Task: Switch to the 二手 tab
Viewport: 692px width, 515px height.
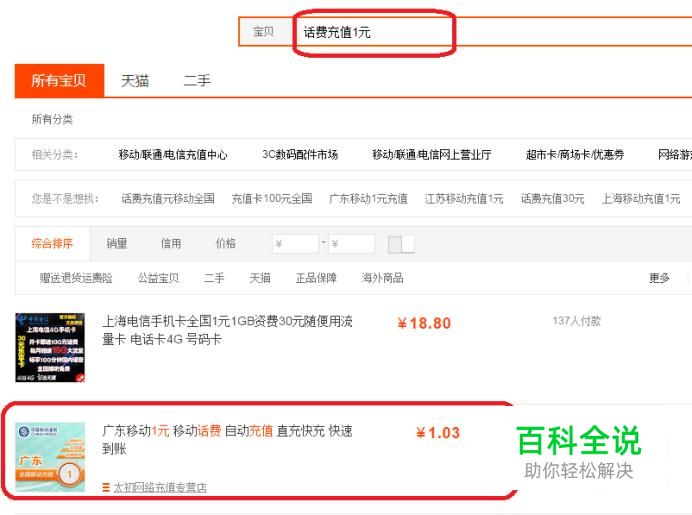Action: (197, 81)
